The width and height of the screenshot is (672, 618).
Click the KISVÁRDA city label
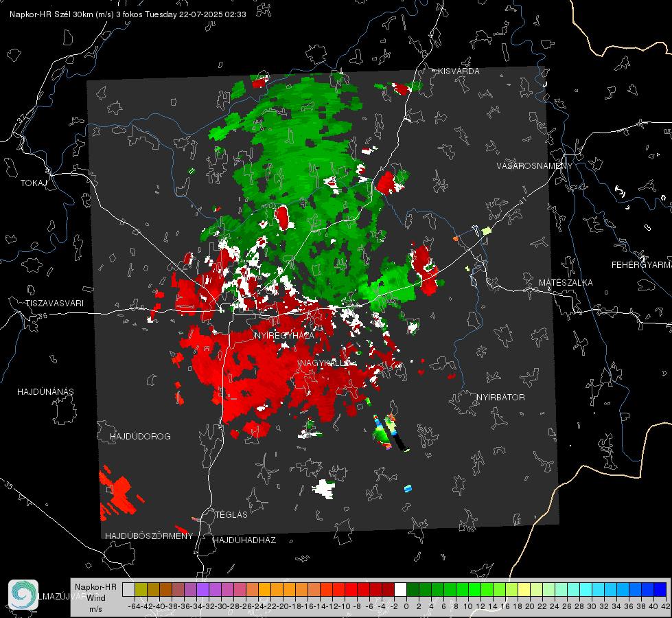459,71
